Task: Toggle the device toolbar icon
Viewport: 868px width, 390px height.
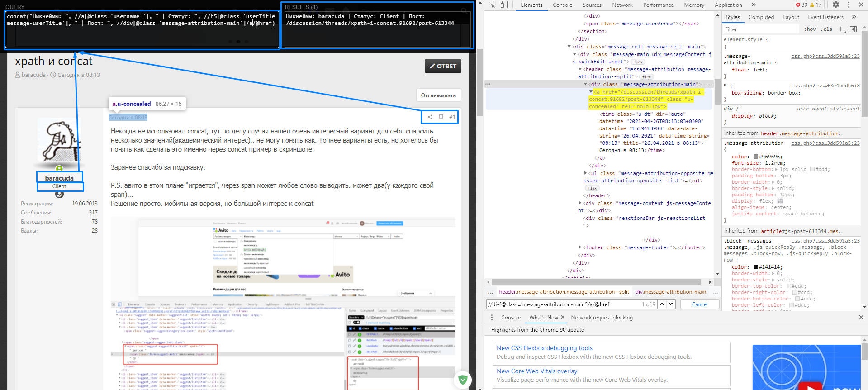Action: 504,5
